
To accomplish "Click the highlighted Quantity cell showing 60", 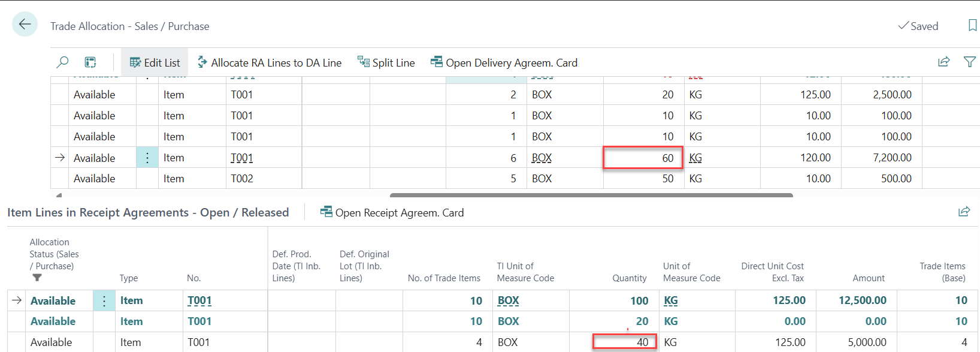I will [x=643, y=158].
